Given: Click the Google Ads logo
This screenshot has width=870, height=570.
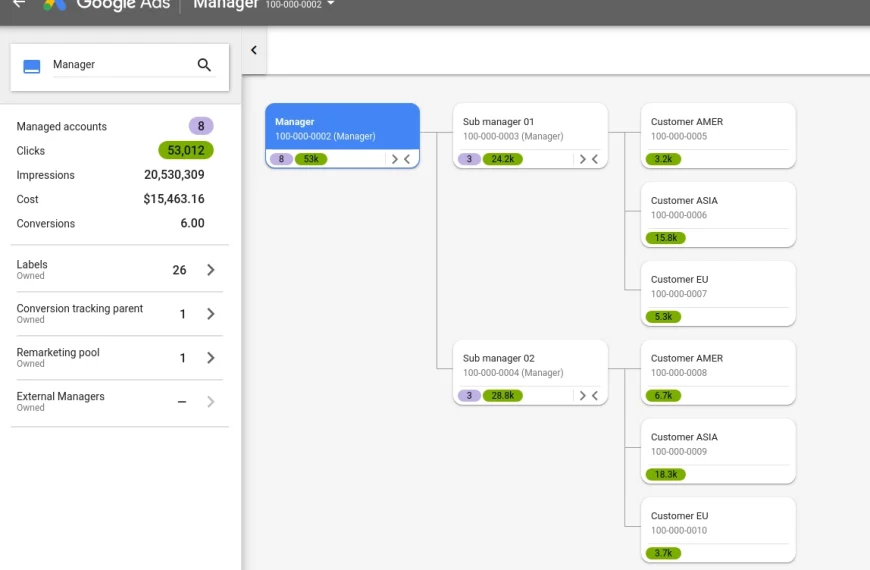Looking at the screenshot, I should 54,4.
